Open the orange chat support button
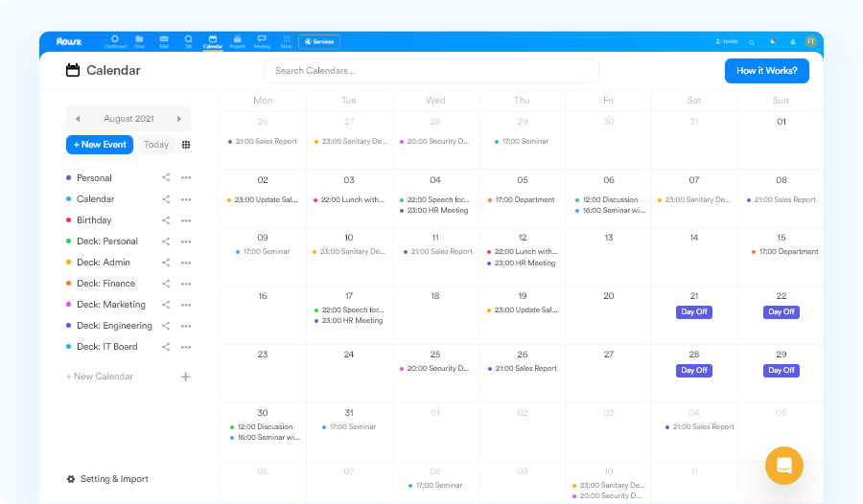This screenshot has width=863, height=504. coord(783,466)
